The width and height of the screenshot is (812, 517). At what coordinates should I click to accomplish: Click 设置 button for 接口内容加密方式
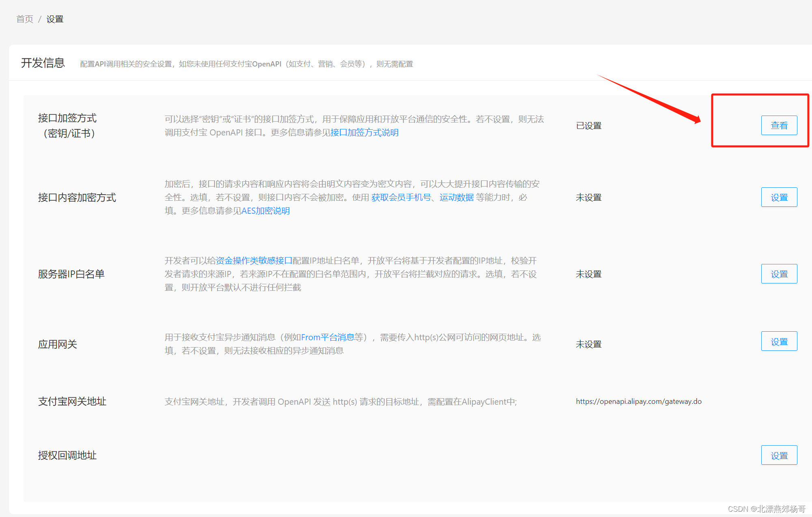tap(779, 197)
